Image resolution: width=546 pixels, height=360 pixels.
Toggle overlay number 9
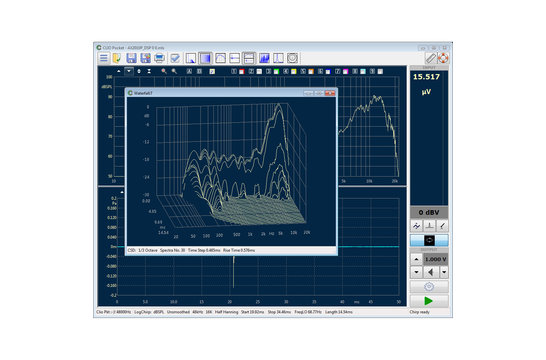[x=372, y=71]
